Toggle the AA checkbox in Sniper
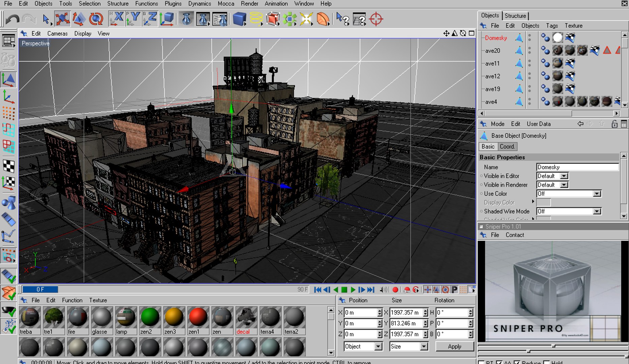The width and height of the screenshot is (629, 364). (x=499, y=363)
